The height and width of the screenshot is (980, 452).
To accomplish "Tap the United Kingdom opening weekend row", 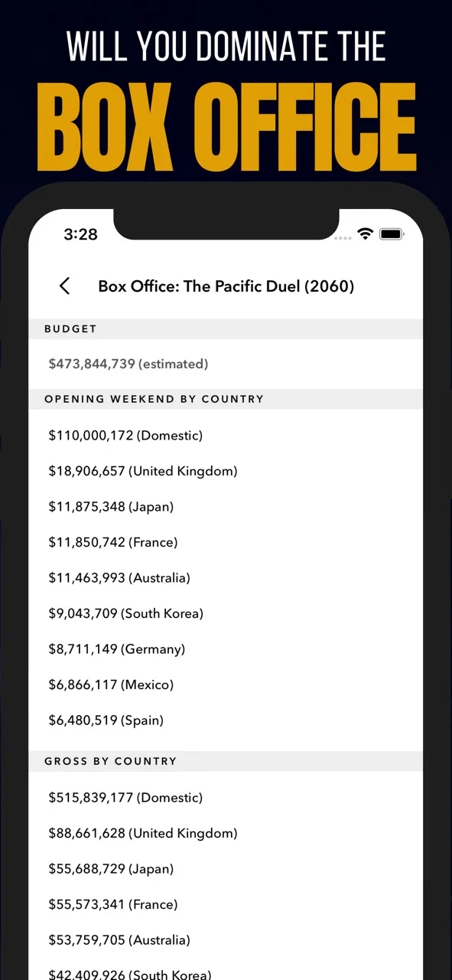I will (226, 471).
